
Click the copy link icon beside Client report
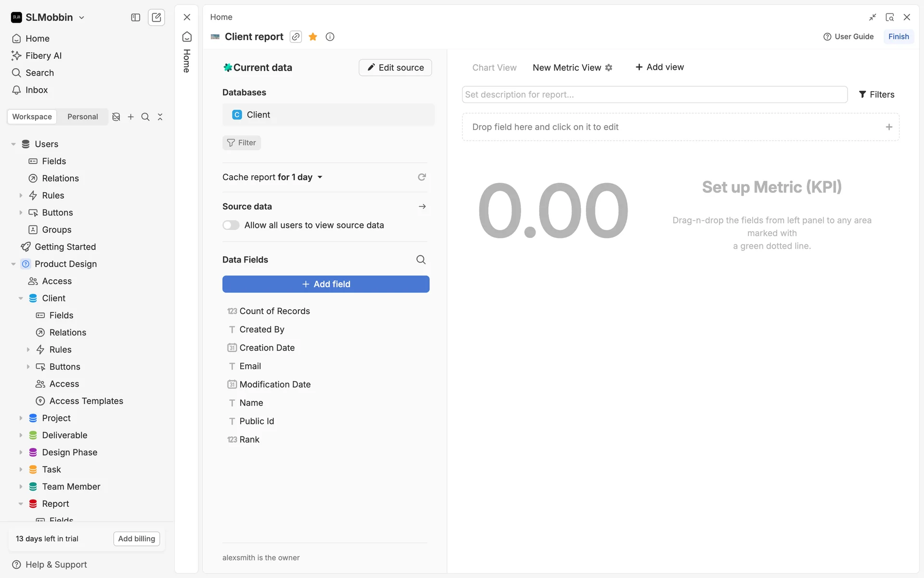click(x=295, y=37)
